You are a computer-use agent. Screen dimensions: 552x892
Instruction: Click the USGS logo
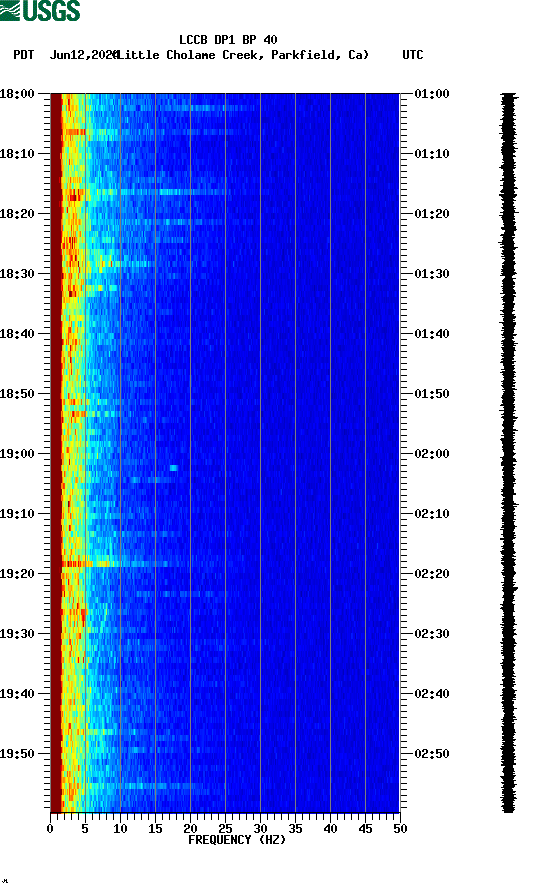click(40, 11)
